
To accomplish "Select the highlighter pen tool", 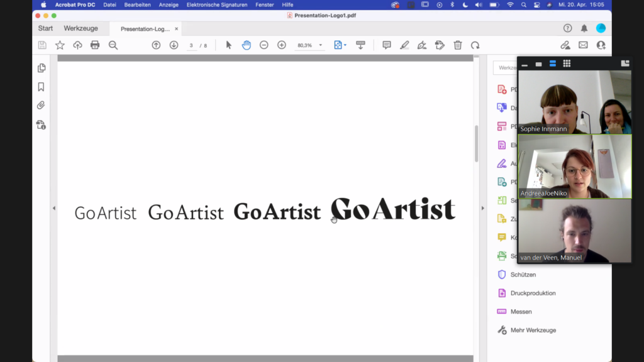I will pos(404,45).
